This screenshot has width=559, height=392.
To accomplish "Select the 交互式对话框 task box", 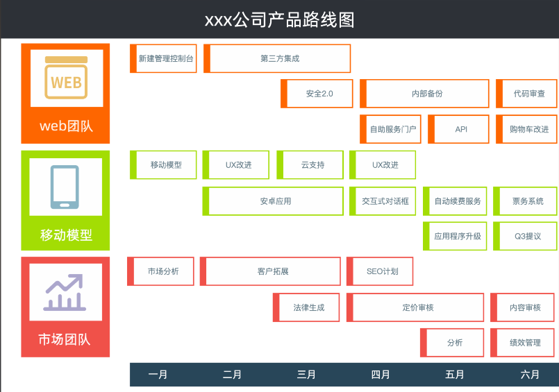I will [383, 201].
